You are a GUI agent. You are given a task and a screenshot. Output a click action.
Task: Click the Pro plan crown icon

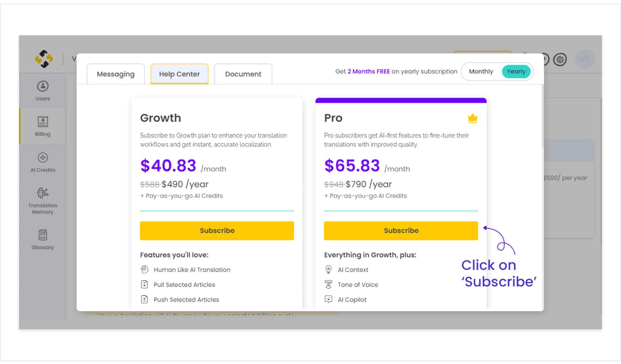coord(472,118)
